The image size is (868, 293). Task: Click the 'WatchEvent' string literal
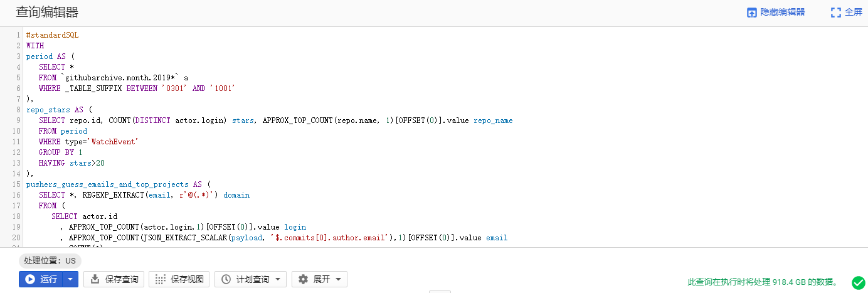(114, 142)
